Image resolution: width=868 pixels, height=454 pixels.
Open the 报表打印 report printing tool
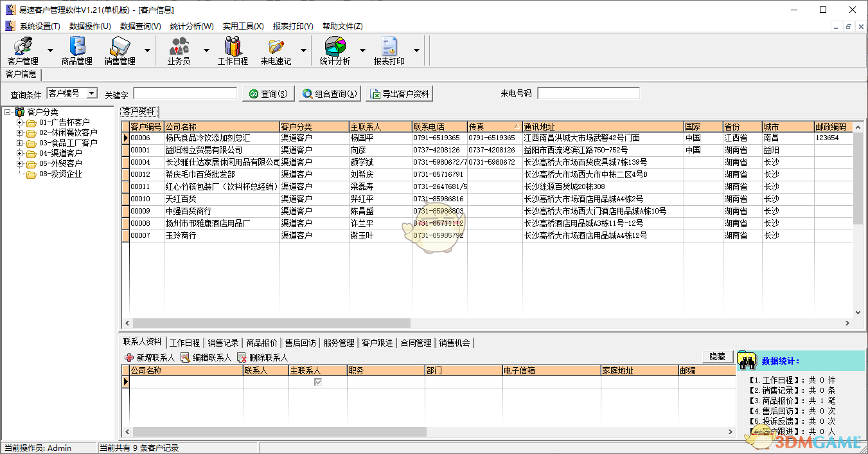point(389,50)
